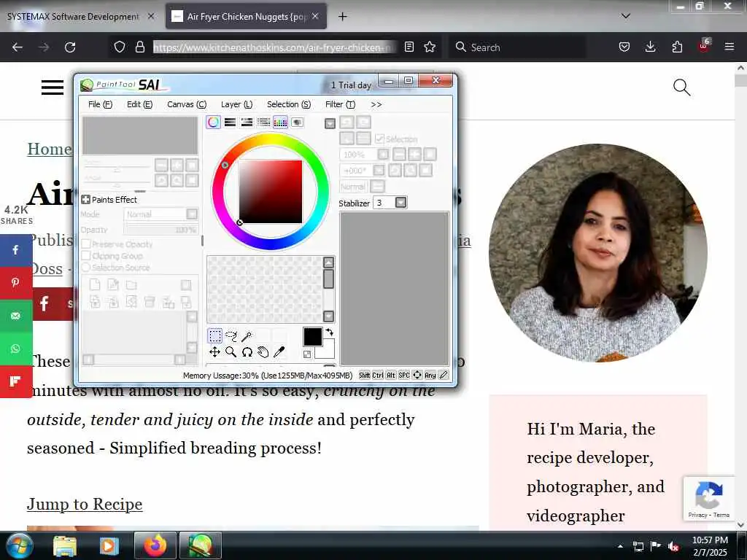Open the File menu in SAI
Image resolution: width=747 pixels, height=560 pixels.
coord(100,104)
